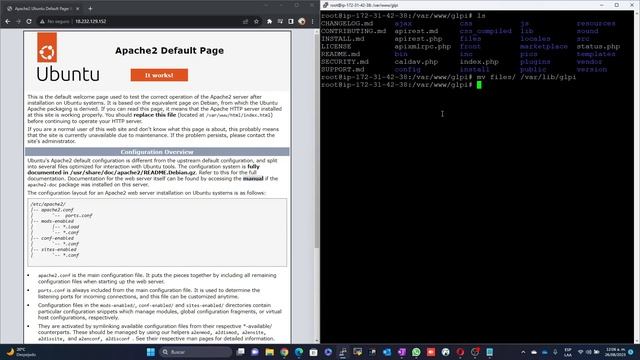Open the chat app icon on the taskbar
This screenshot has height=360, width=640.
click(255, 352)
